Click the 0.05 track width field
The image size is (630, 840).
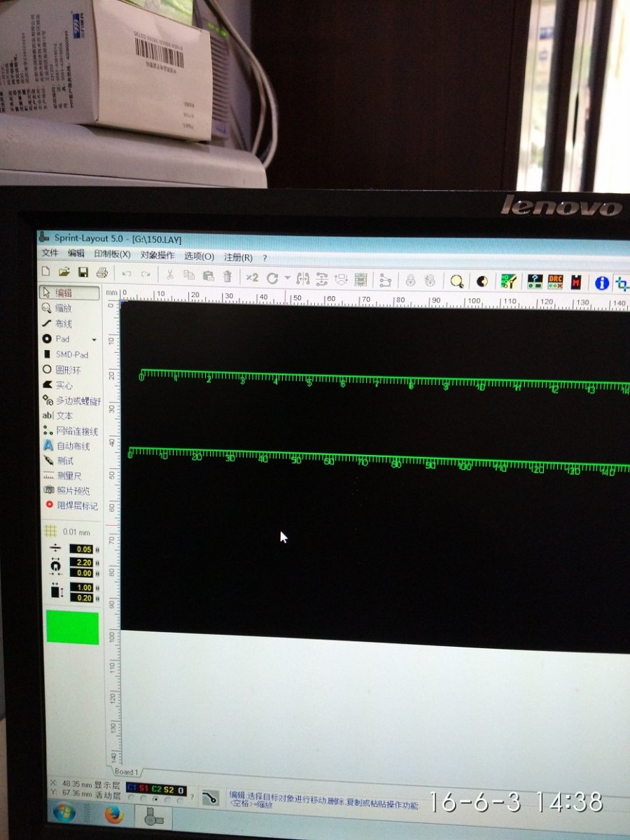[x=81, y=549]
